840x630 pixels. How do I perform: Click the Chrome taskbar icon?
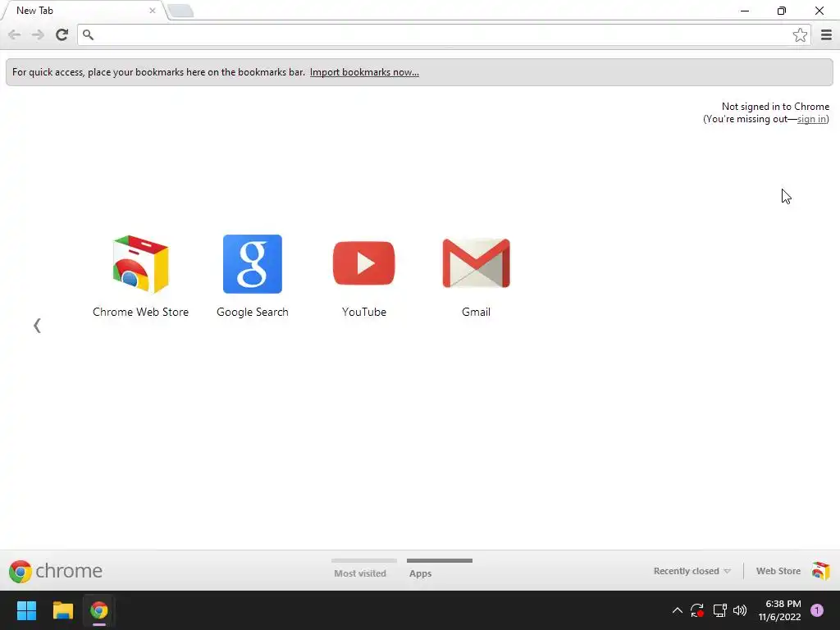pos(99,610)
